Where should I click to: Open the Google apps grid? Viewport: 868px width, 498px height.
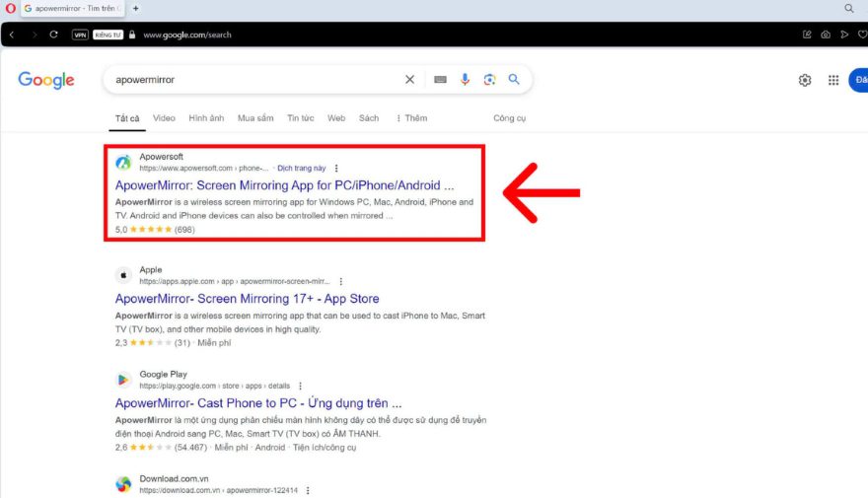pyautogui.click(x=833, y=81)
